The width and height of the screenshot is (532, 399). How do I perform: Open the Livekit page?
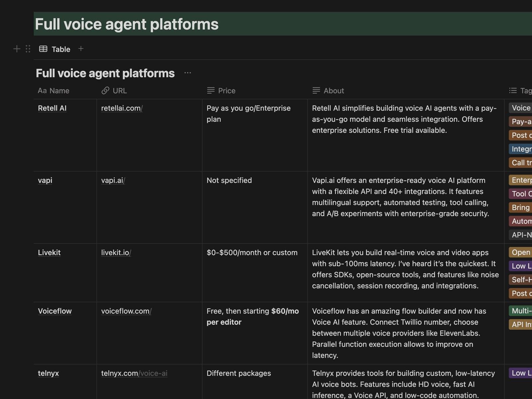pos(49,252)
